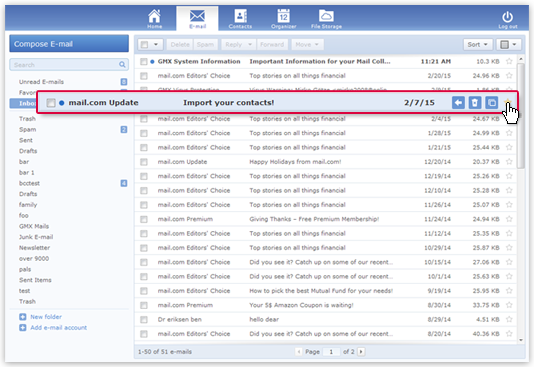Screen dimensions: 534x367
Task: Tick checkbox for Amazon Coupon email
Action: click(144, 305)
